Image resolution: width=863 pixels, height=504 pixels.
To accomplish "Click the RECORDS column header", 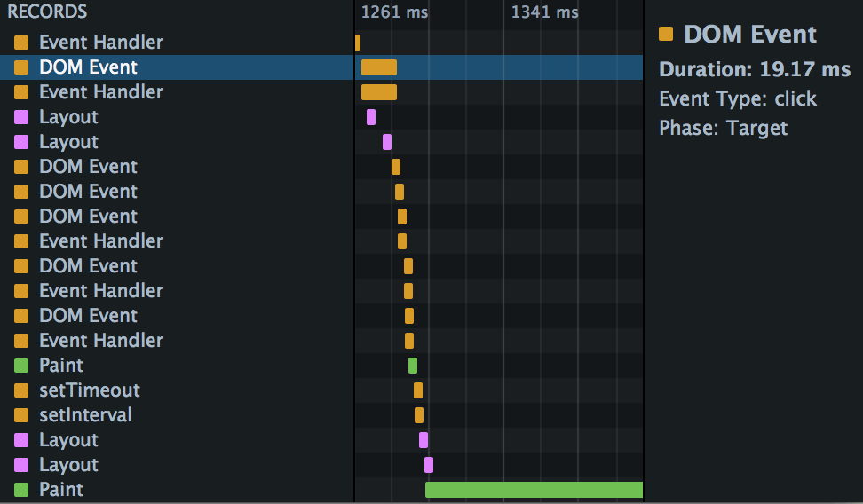I will click(x=48, y=12).
